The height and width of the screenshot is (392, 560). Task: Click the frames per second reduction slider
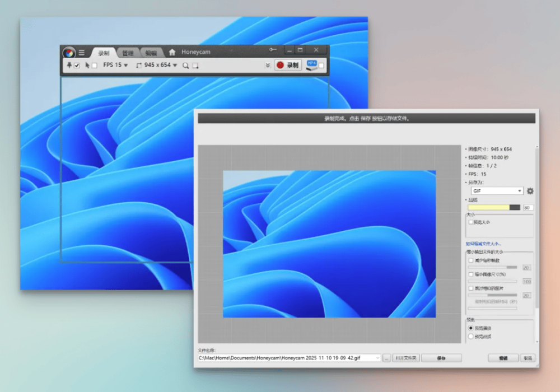(x=492, y=267)
